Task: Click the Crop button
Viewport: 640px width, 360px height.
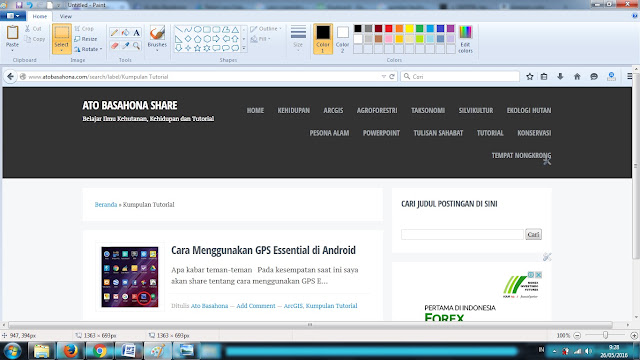Action: [x=84, y=29]
